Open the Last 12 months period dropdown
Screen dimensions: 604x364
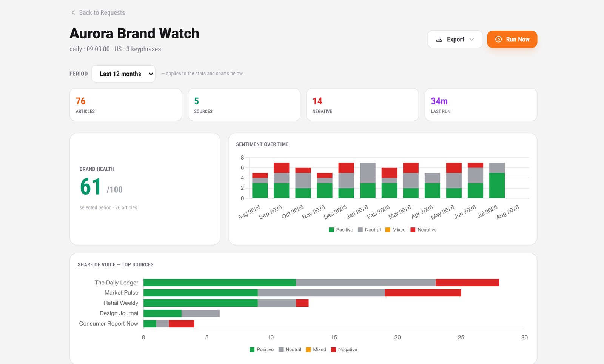coord(123,74)
